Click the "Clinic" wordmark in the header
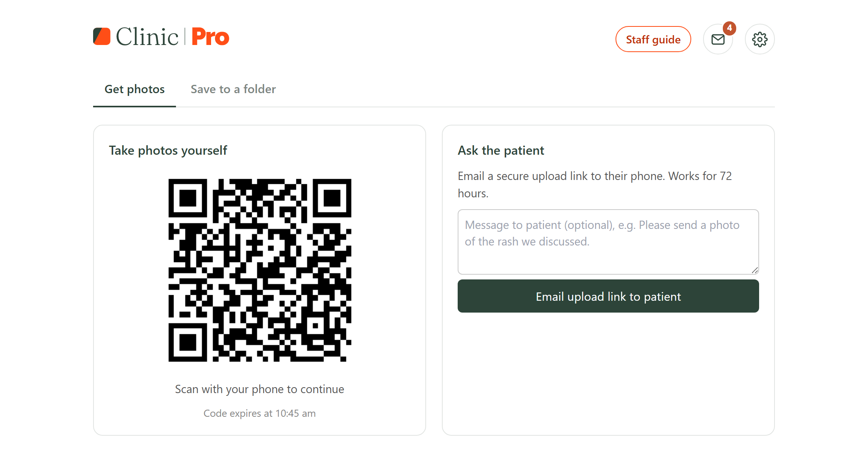This screenshot has width=868, height=459. 147,37
